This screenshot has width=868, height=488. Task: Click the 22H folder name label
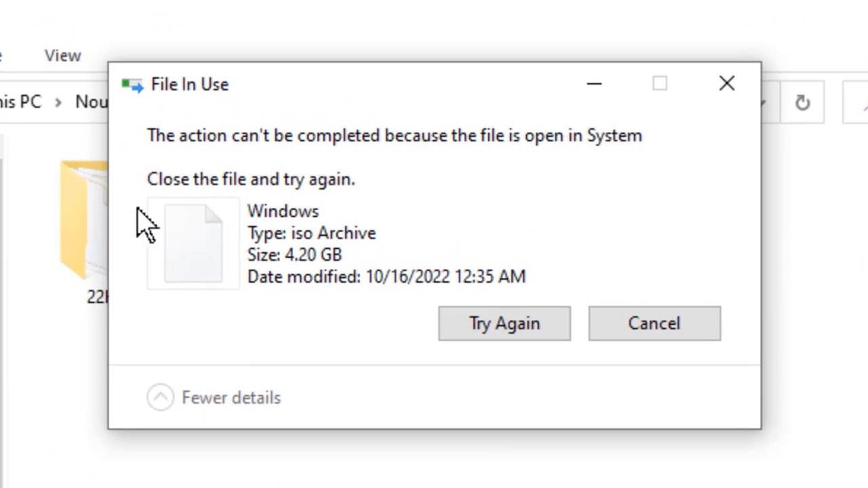pos(98,297)
